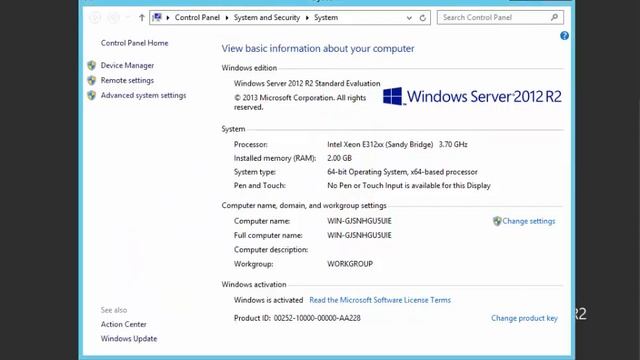
Task: Select the 2.00 GB memory value
Action: point(339,158)
